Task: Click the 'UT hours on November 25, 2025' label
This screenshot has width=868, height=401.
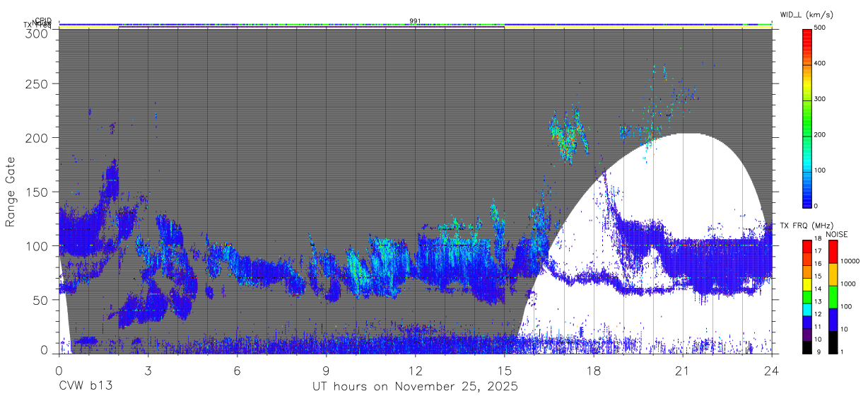Action: coord(416,387)
